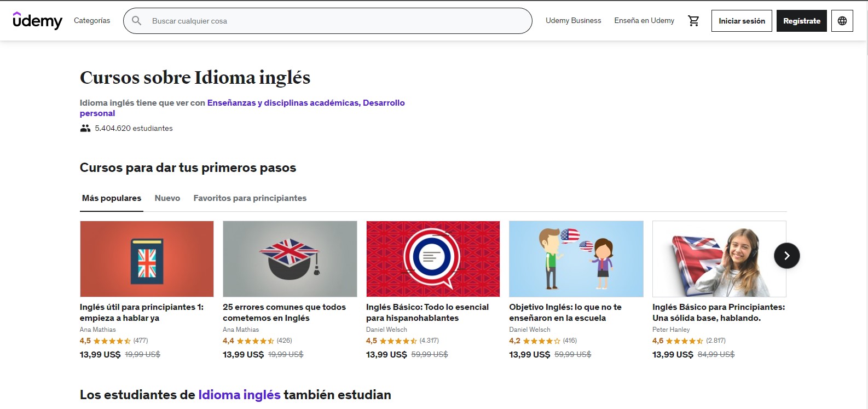Click title Inglés Básico para Principiantes
Viewport: 868px width, 409px height.
click(x=719, y=313)
